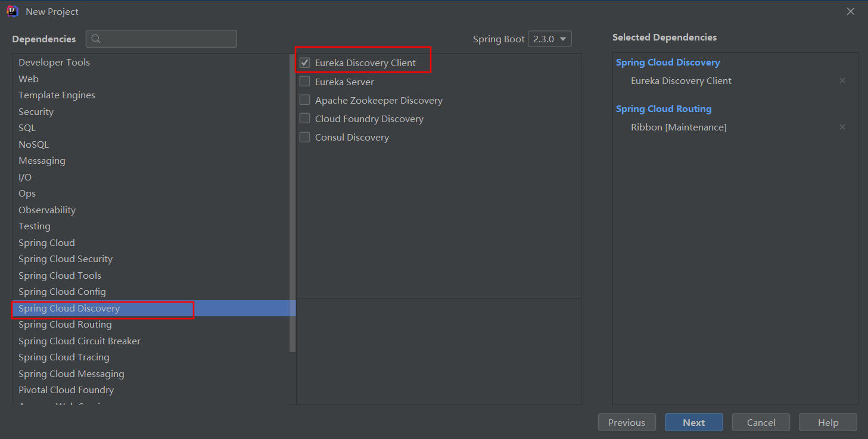The image size is (868, 439).
Task: Close the New Project dialog
Action: click(851, 11)
